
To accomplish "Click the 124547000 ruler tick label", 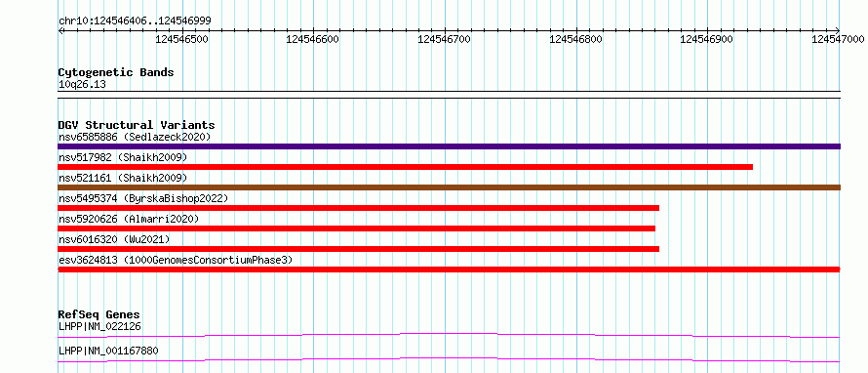I will pyautogui.click(x=838, y=39).
